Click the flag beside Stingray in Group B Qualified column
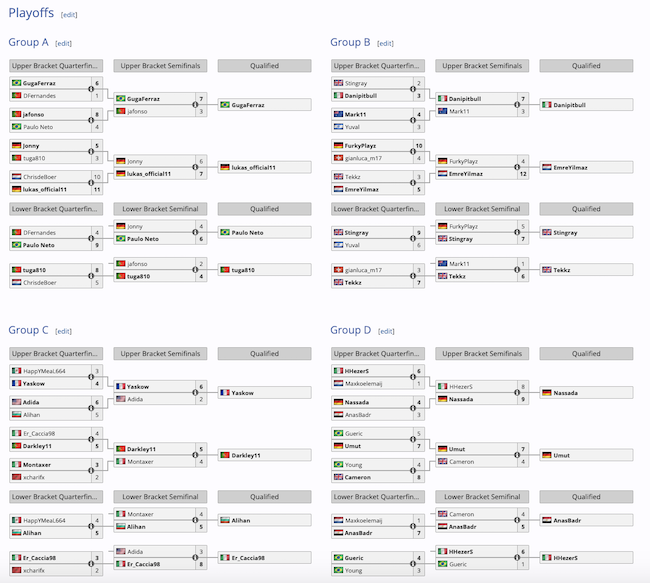 coord(547,233)
